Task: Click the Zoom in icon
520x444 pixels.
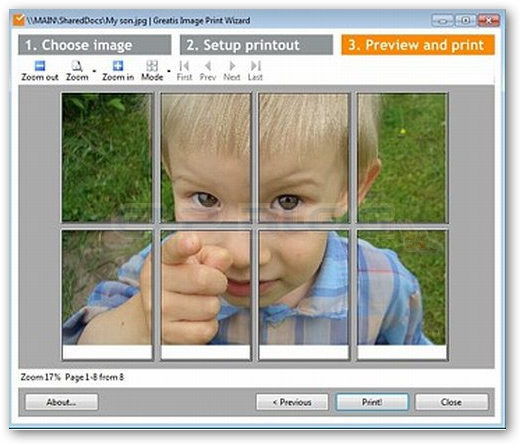Action: click(x=118, y=66)
